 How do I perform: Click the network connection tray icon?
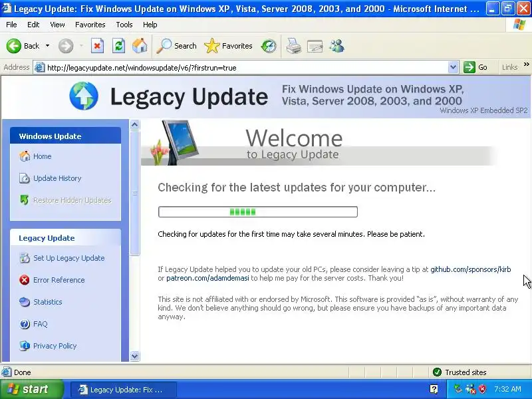point(470,389)
